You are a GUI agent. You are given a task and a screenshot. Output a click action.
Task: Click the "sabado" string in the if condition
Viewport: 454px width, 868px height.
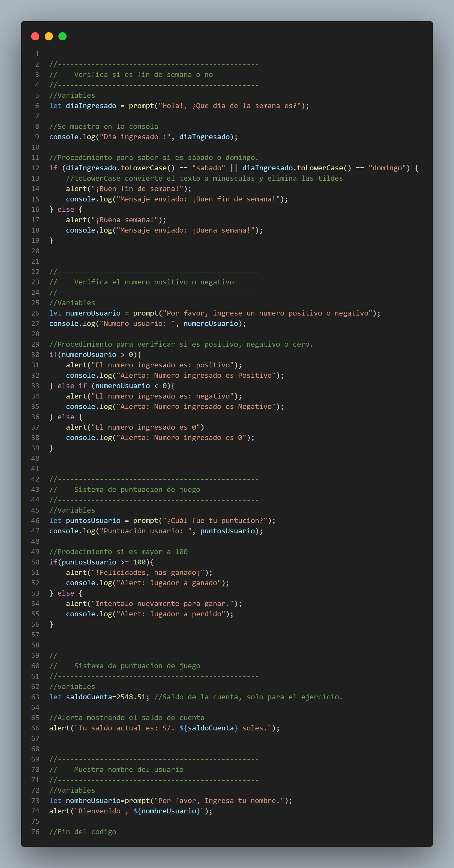pos(208,168)
